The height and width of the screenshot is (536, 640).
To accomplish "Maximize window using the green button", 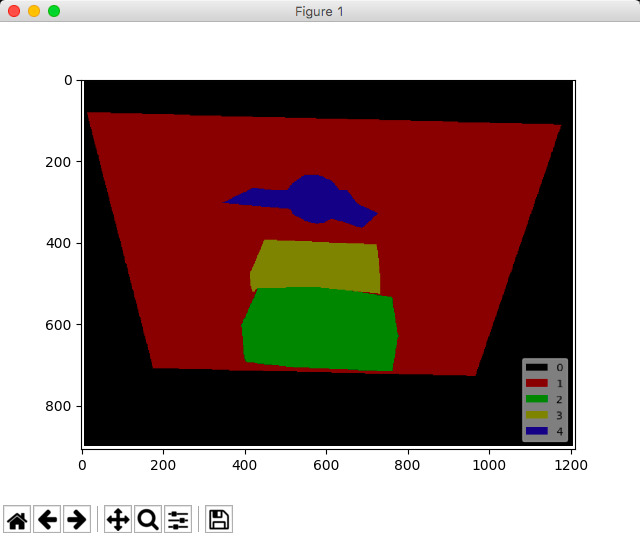I will coord(54,11).
